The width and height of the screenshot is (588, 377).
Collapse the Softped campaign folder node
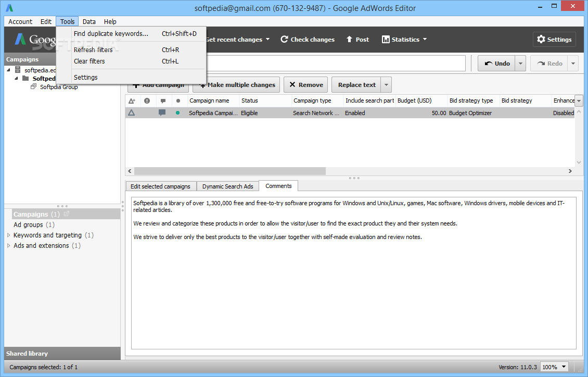(16, 79)
